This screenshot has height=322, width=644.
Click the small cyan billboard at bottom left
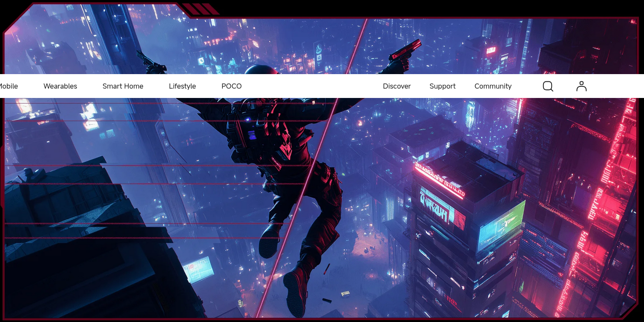[198, 268]
